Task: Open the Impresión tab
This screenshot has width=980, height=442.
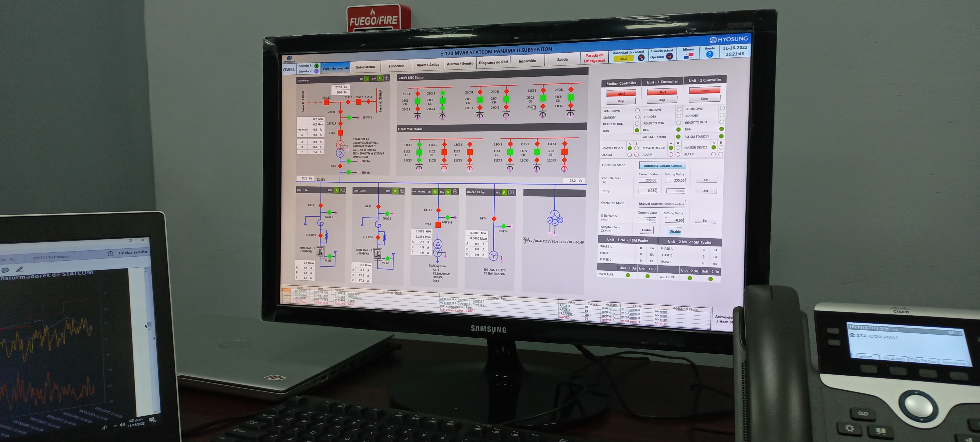Action: coord(527,61)
